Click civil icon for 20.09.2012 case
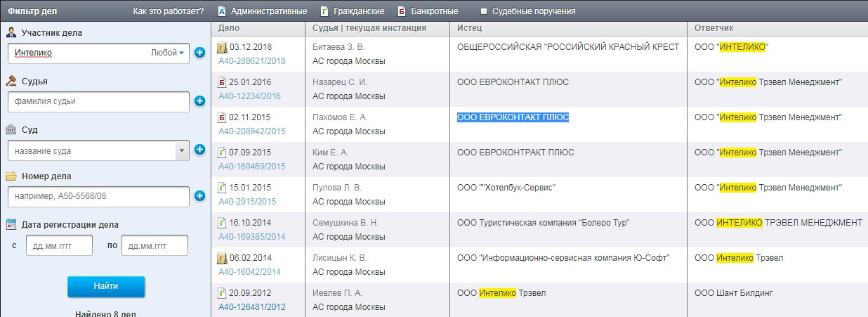868x317 pixels. 222,293
